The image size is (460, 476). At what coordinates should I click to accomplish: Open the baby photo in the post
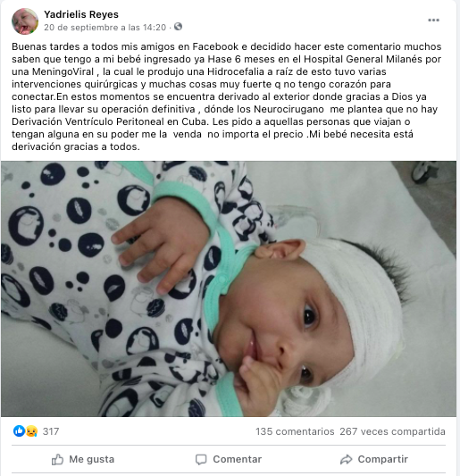(x=229, y=288)
